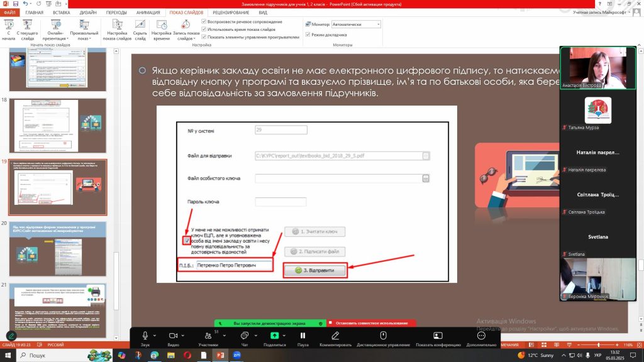The width and height of the screenshot is (644, 362).
Task: Open Zoom app from taskbar
Action: click(236, 355)
